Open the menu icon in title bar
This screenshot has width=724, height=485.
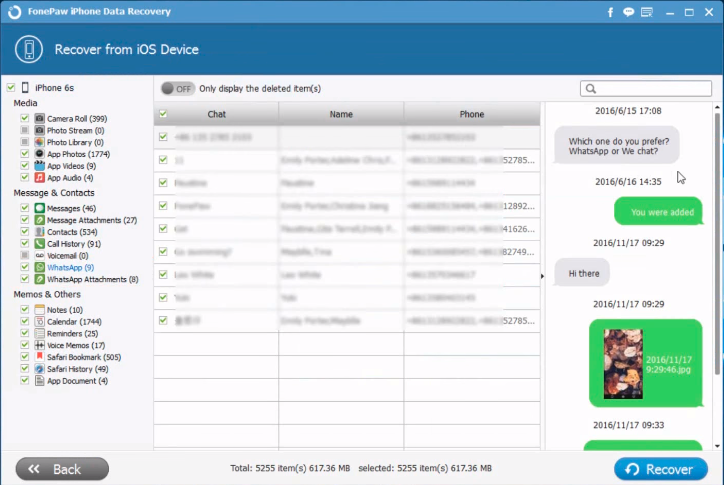pos(647,12)
